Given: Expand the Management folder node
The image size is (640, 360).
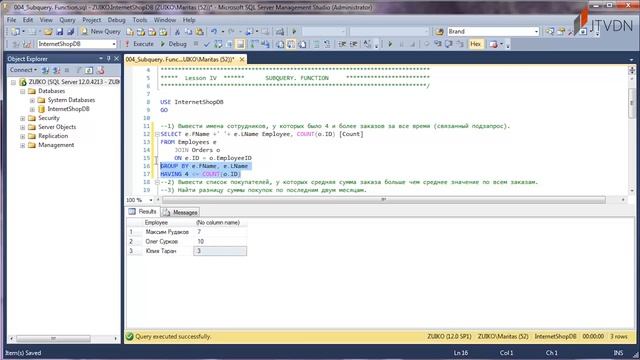Looking at the screenshot, I should [23, 145].
